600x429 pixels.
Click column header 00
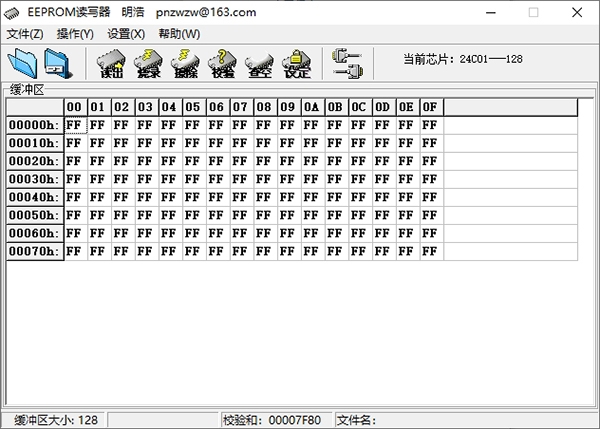[x=75, y=107]
